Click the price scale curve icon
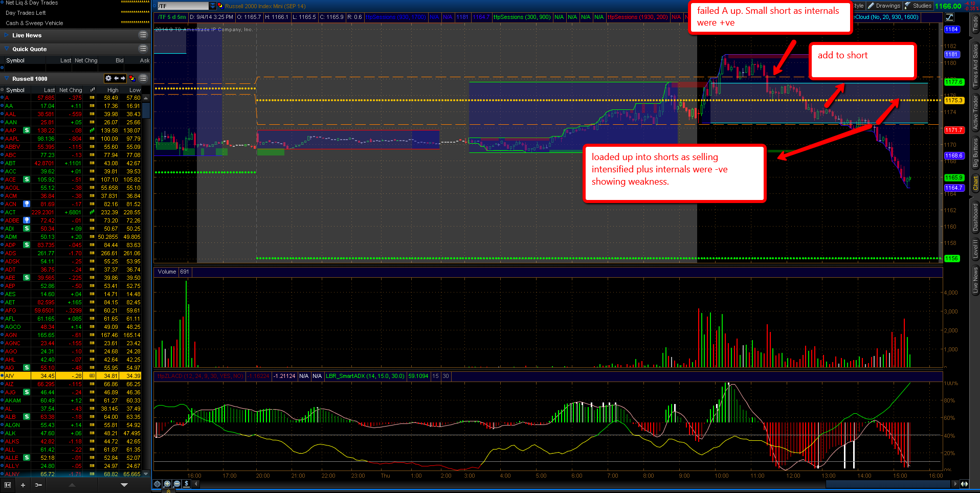 coord(950,17)
